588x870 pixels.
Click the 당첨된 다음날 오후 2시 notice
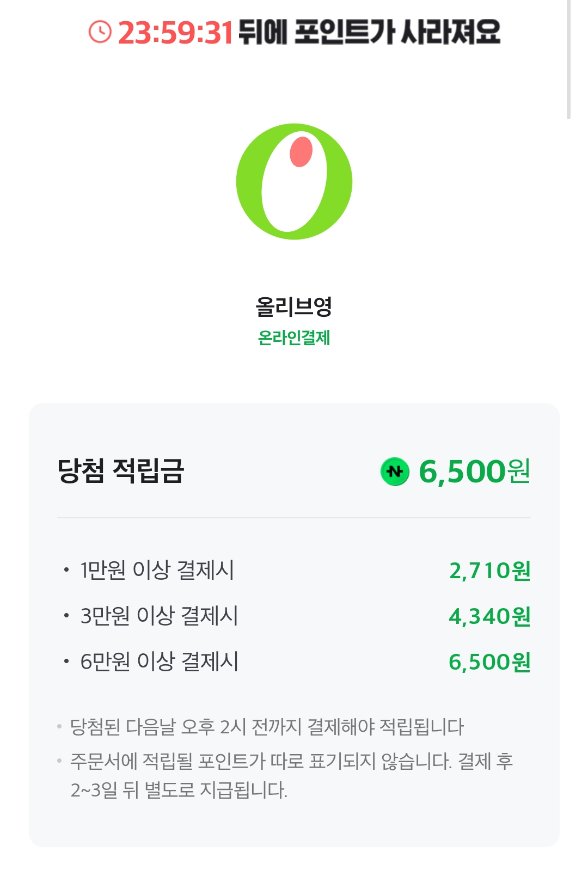267,727
